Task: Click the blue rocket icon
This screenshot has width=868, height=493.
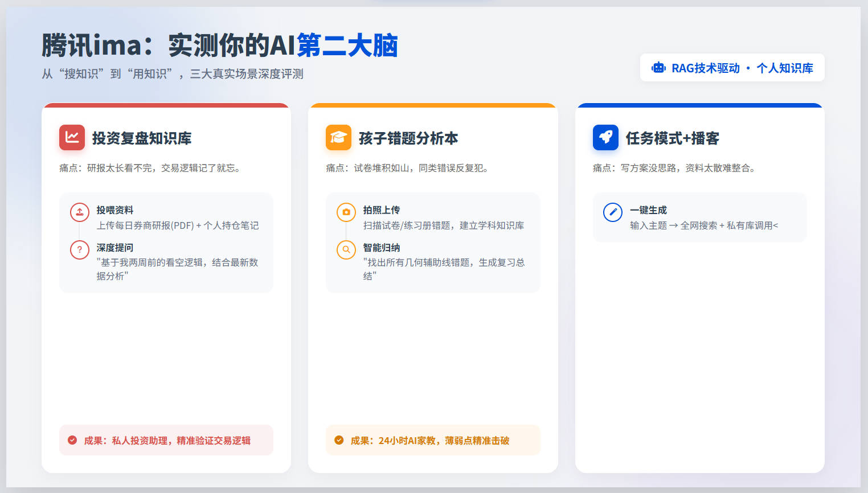Action: coord(605,137)
